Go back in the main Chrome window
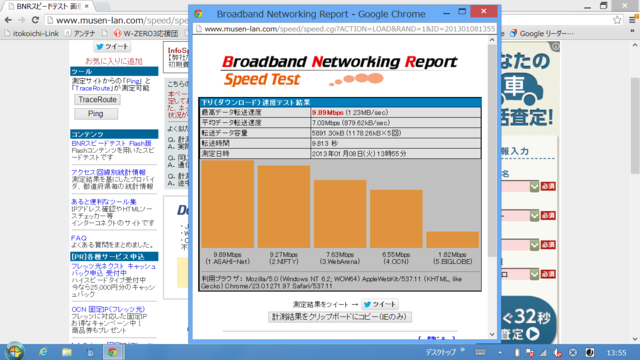Image resolution: width=640 pixels, height=360 pixels. pyautogui.click(x=8, y=20)
